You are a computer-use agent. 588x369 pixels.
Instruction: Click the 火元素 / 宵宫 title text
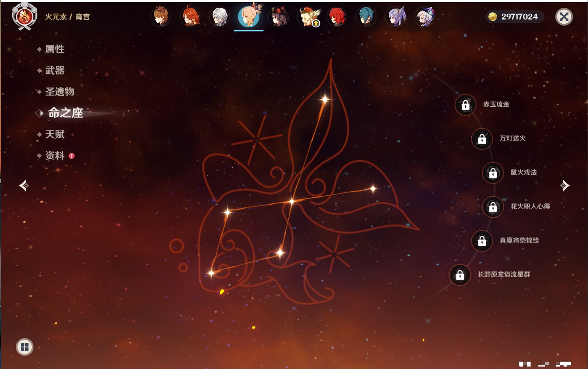coord(67,17)
